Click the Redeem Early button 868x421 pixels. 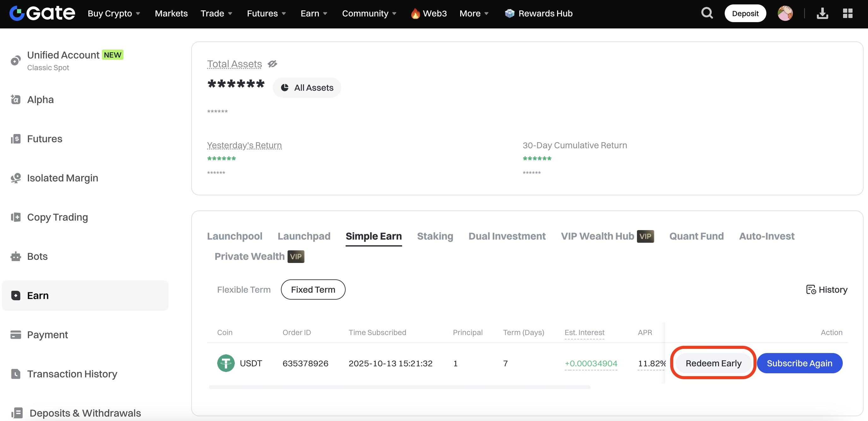point(713,363)
